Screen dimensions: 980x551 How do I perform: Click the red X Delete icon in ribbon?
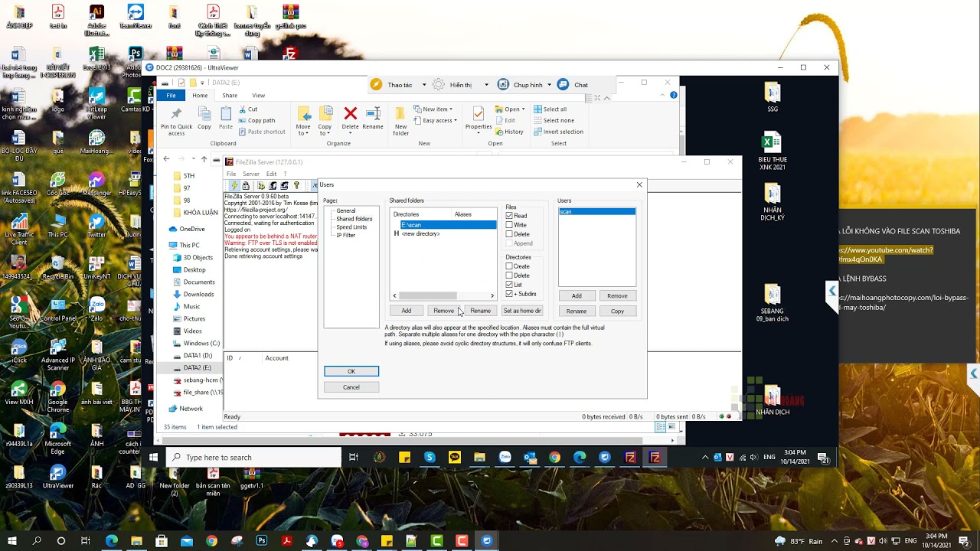click(350, 114)
